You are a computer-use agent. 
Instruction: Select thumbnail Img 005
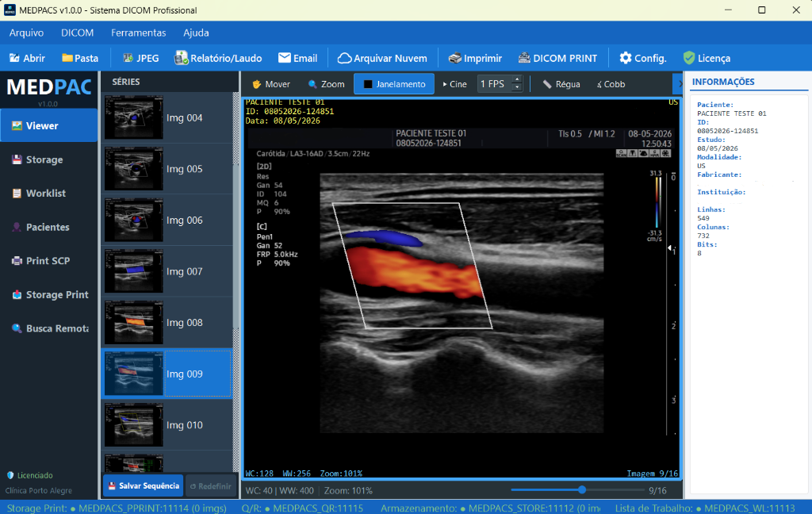pyautogui.click(x=167, y=169)
